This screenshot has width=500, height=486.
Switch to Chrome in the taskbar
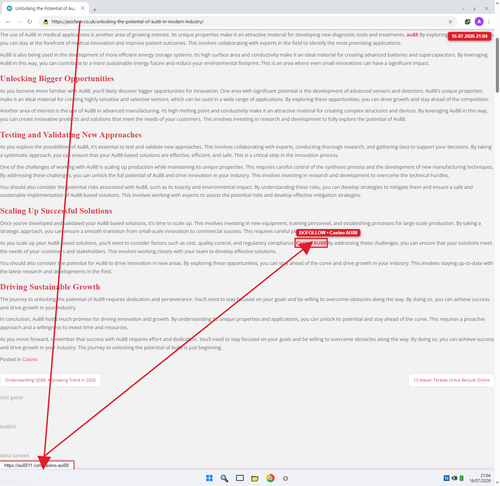pos(270,478)
